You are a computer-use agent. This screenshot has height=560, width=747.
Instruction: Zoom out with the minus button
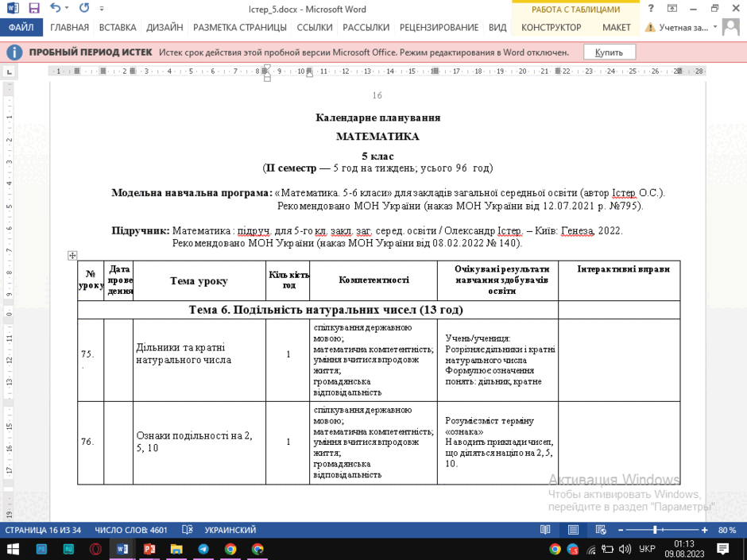pyautogui.click(x=621, y=530)
